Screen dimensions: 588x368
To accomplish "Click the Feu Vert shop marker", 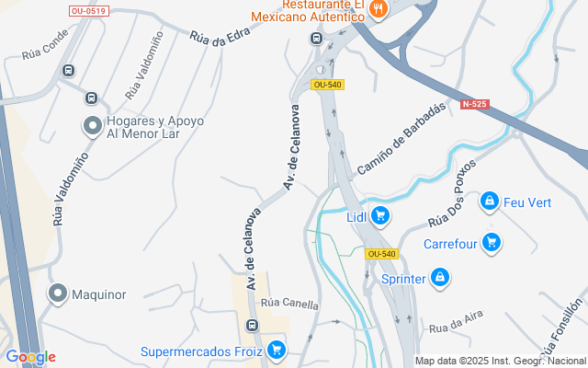I will [490, 201].
